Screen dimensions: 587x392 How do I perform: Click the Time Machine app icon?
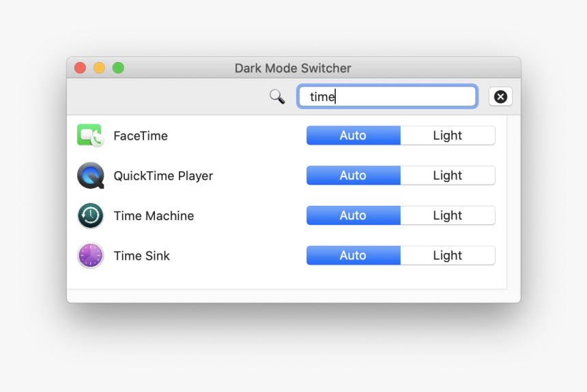(x=90, y=215)
